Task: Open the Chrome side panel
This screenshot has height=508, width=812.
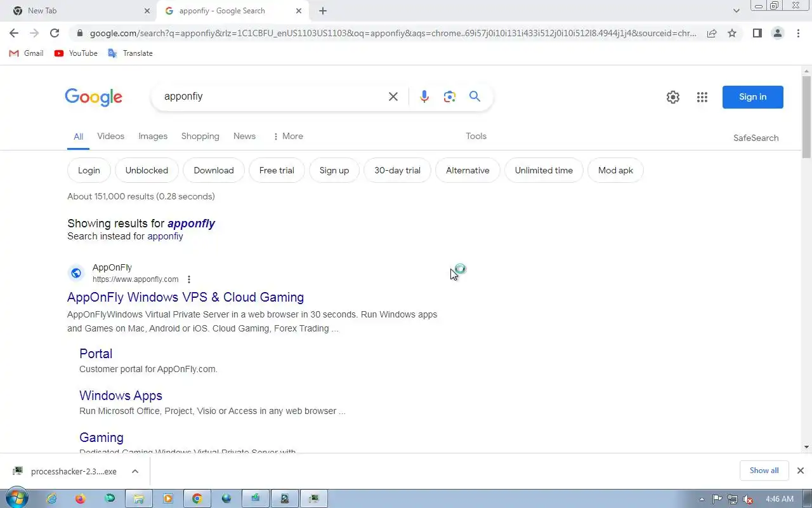Action: (757, 33)
